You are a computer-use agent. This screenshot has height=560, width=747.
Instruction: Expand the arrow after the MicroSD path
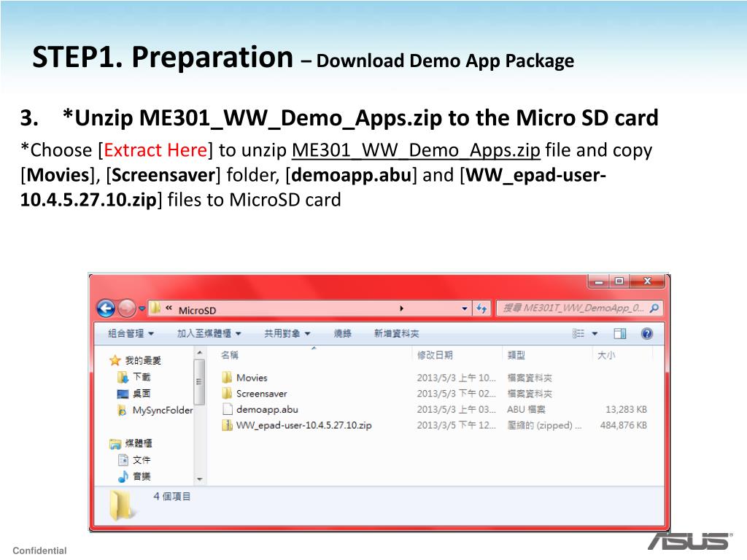[x=402, y=308]
